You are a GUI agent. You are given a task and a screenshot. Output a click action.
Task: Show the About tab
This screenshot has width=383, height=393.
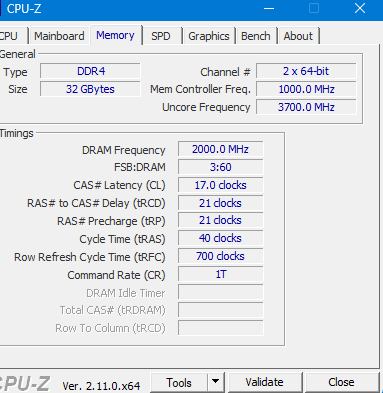[x=298, y=36]
